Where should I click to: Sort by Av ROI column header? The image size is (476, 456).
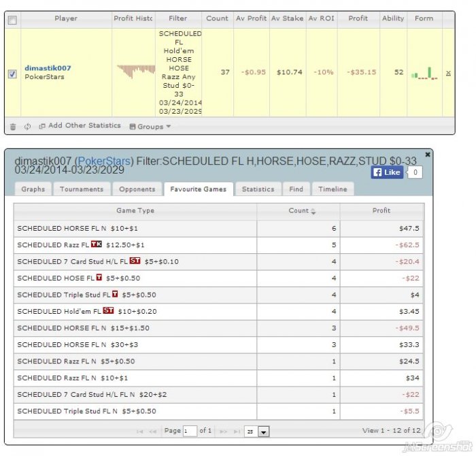322,18
